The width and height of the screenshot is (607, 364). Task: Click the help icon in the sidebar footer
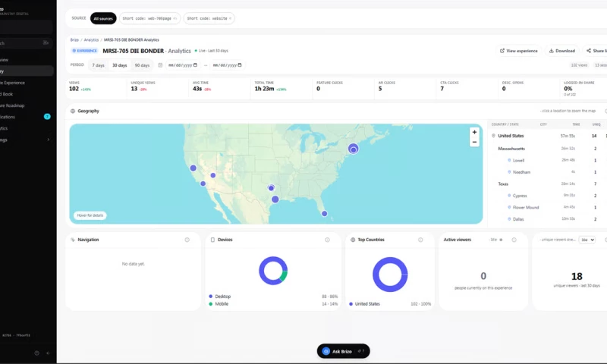[36, 353]
